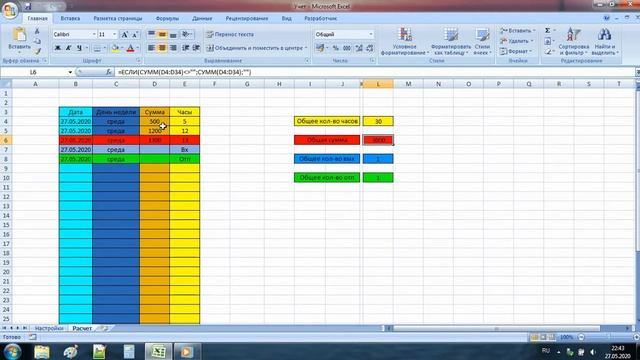The width and height of the screenshot is (640, 360).
Task: Click the Format Painter brush icon
Action: click(37, 51)
